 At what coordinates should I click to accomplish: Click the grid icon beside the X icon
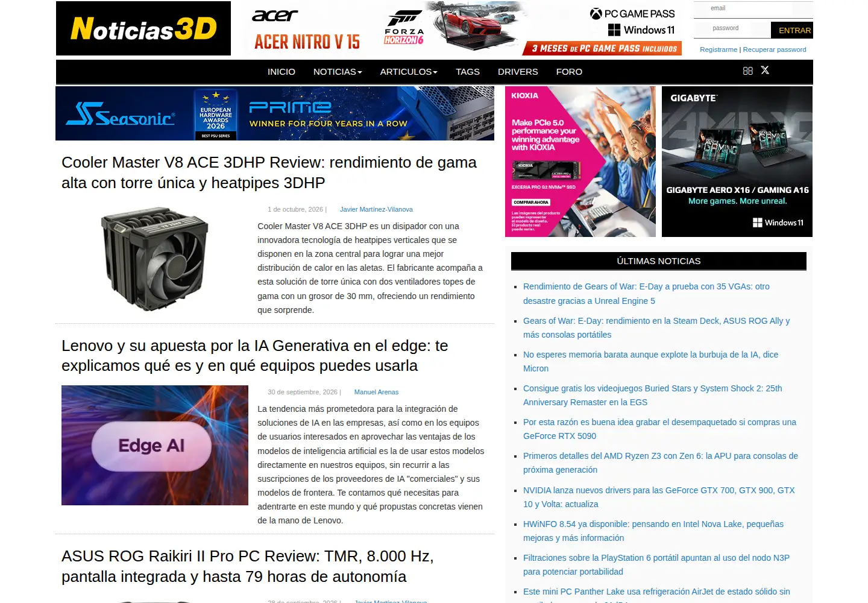click(748, 71)
